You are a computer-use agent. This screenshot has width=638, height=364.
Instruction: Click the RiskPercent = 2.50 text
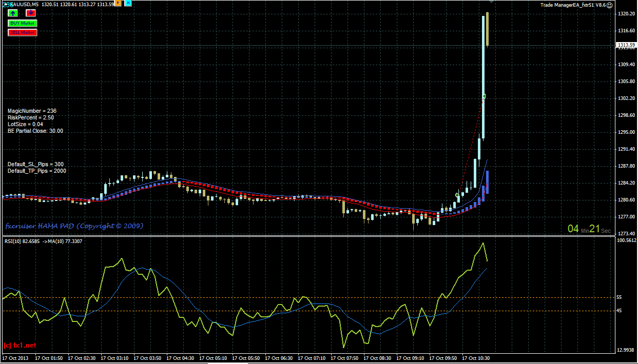pos(31,117)
